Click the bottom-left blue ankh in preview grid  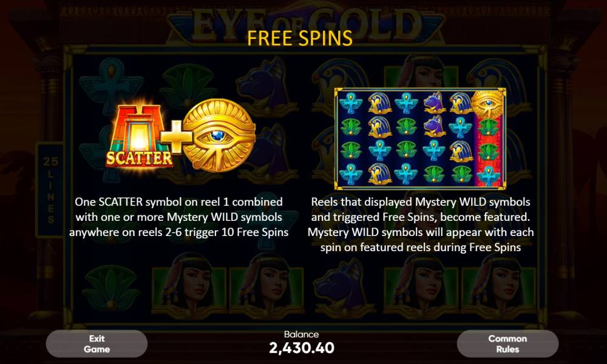(x=351, y=175)
